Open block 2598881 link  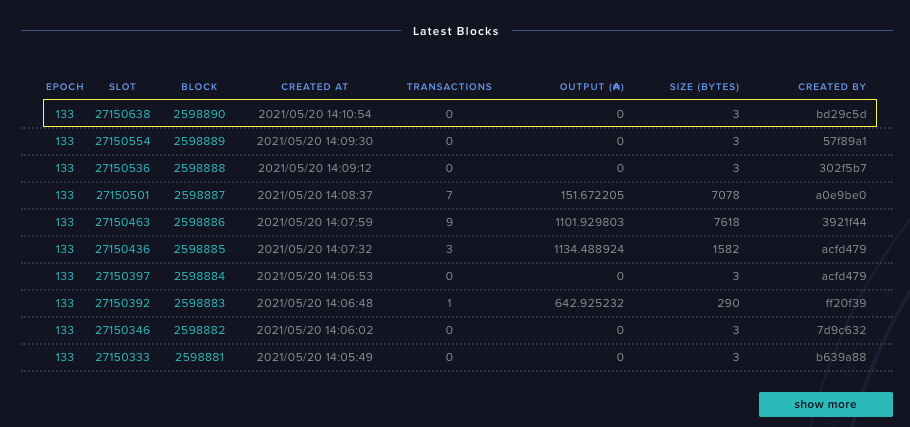click(199, 357)
